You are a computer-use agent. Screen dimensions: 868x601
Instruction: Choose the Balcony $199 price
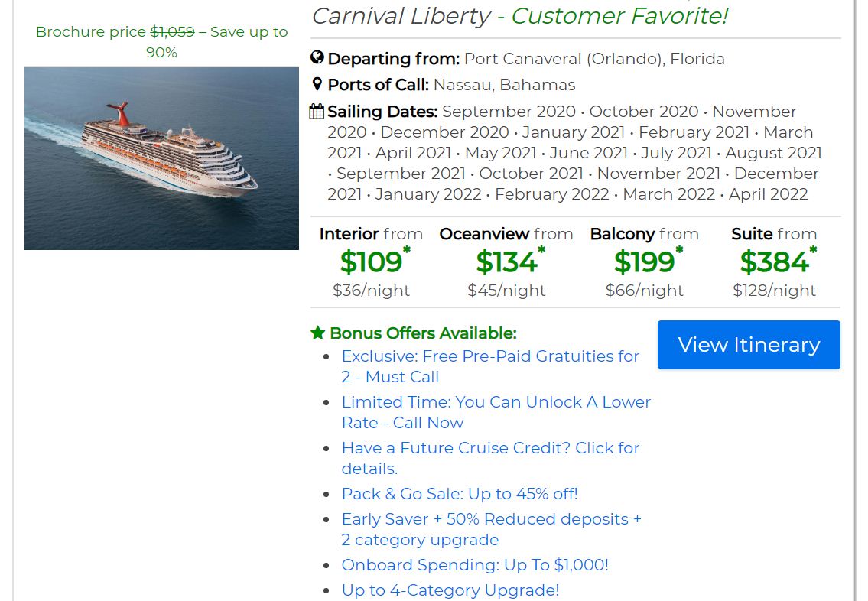644,262
